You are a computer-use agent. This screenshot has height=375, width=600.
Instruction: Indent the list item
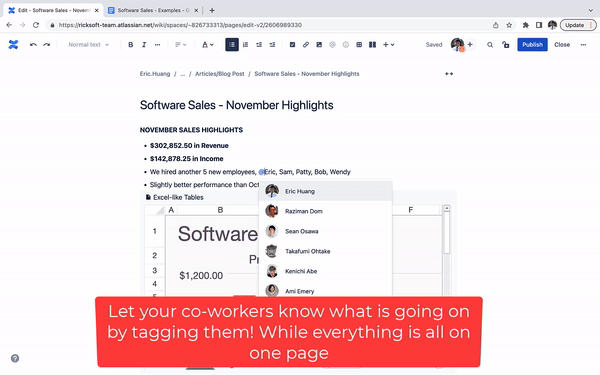click(272, 45)
